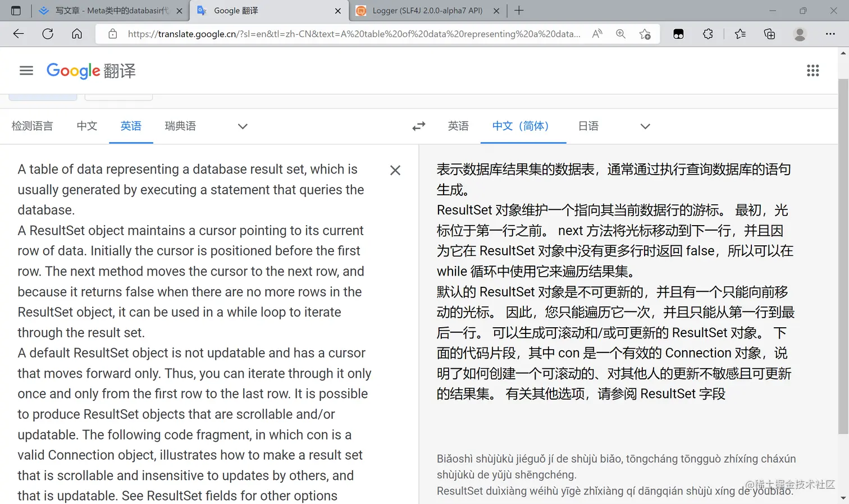Expand more target languages list
The image size is (849, 504).
click(x=645, y=126)
